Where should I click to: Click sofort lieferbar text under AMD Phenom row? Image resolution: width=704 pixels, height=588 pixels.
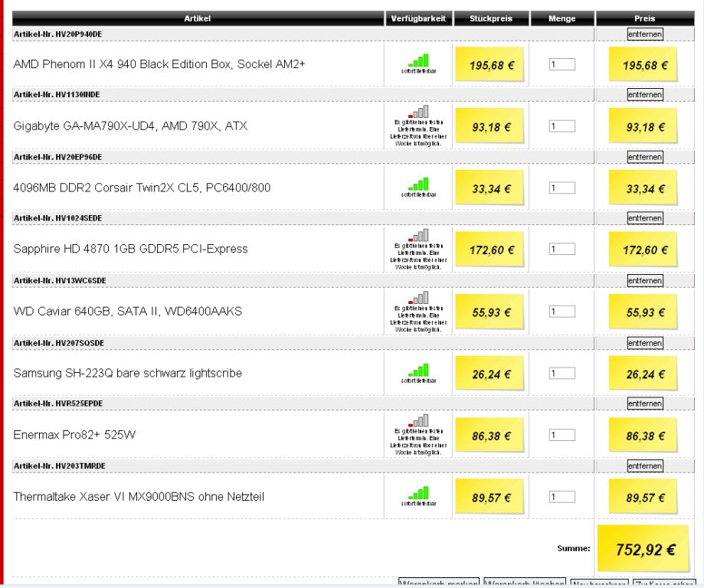tap(418, 71)
